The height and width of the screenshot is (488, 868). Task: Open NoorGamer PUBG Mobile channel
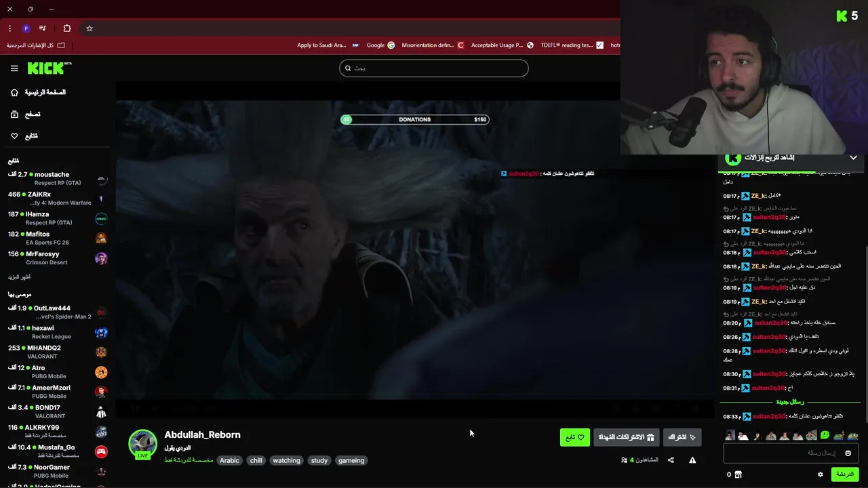[x=57, y=471]
